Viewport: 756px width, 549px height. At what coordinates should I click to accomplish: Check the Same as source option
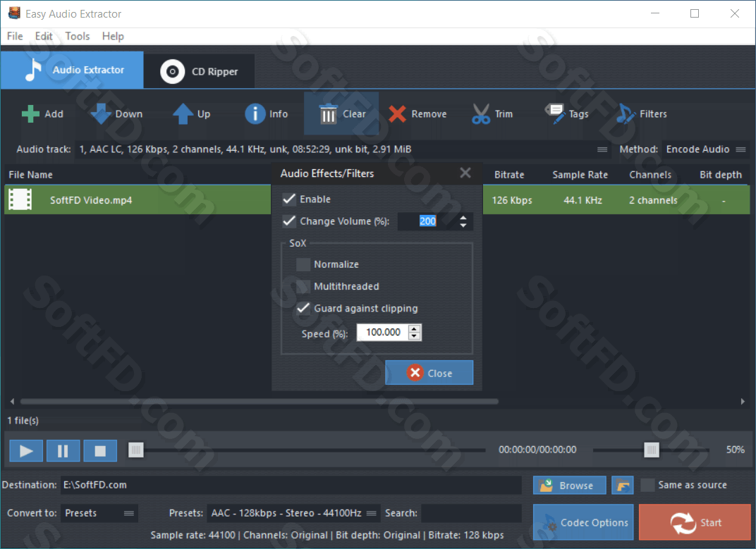647,485
